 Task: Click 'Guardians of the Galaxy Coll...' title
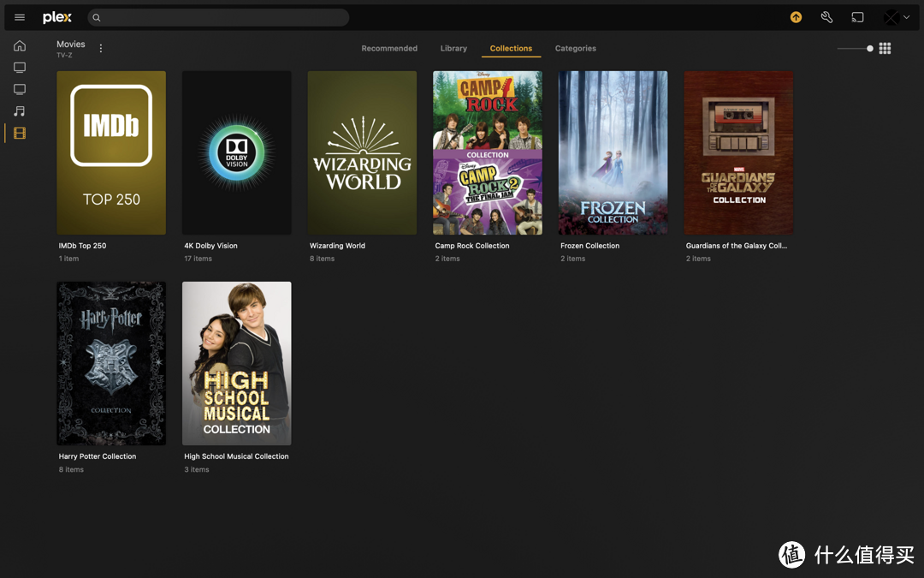click(737, 246)
